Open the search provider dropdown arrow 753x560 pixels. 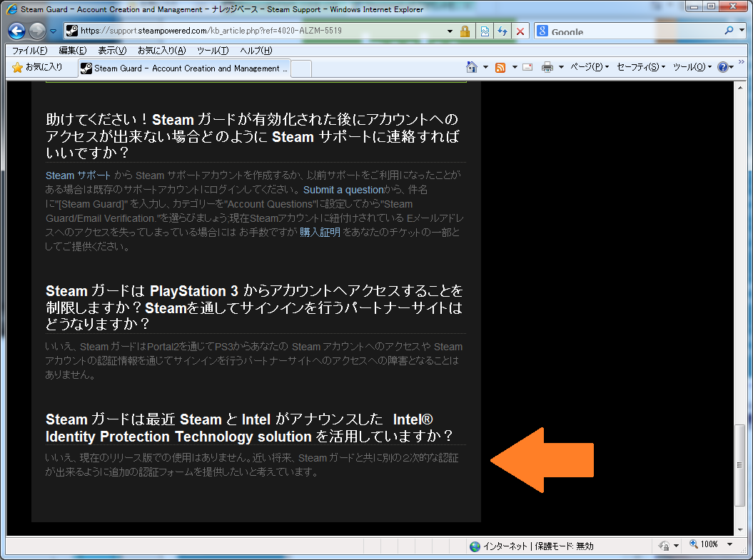click(742, 31)
